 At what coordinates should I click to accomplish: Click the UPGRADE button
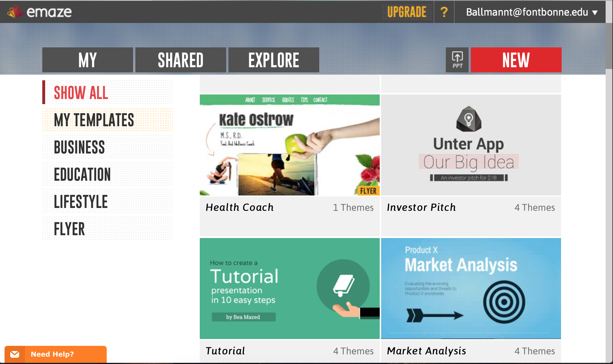click(x=407, y=12)
